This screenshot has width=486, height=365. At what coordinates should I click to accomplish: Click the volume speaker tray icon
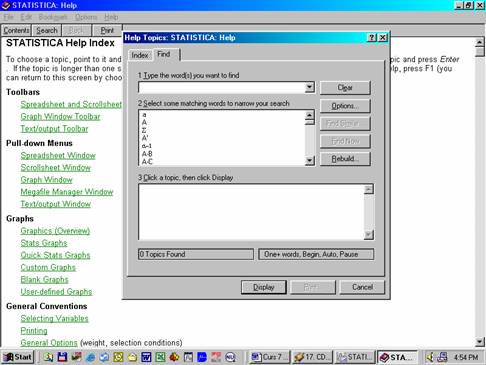[430, 357]
